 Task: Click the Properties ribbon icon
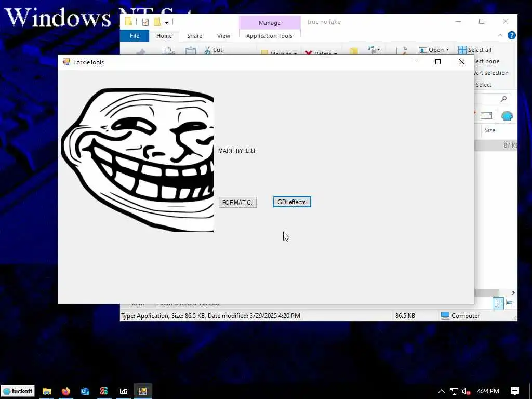click(x=402, y=50)
